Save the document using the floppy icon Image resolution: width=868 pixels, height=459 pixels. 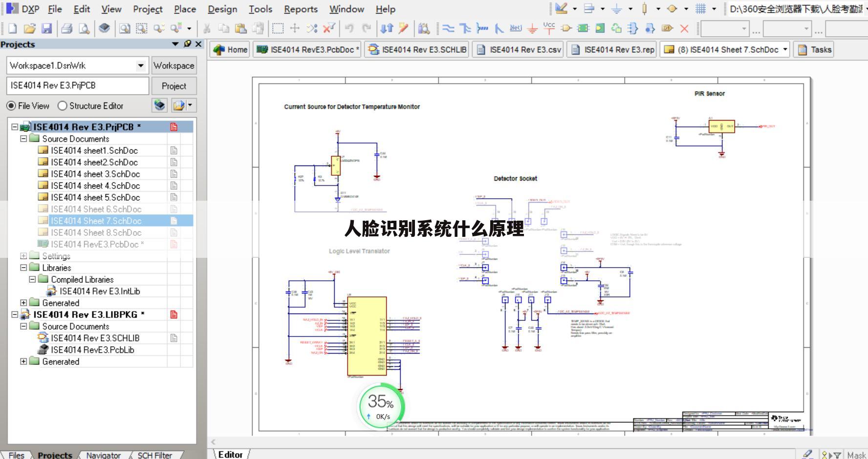(46, 29)
